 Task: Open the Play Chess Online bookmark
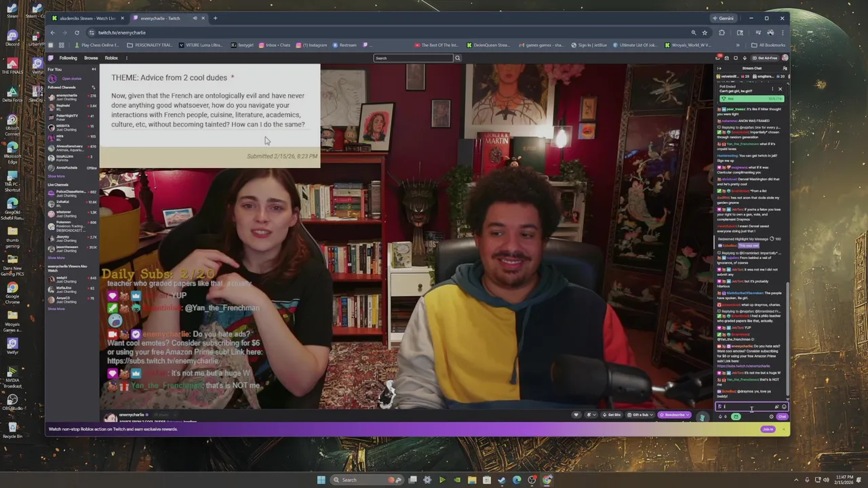(x=97, y=45)
